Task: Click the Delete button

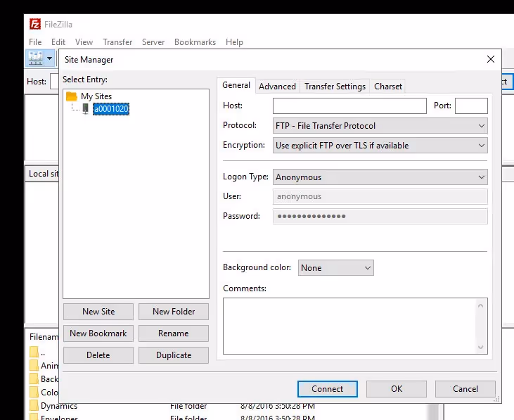Action: tap(98, 355)
